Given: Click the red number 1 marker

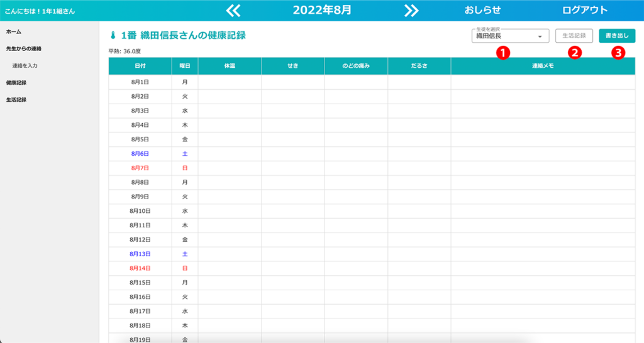Looking at the screenshot, I should tap(502, 53).
